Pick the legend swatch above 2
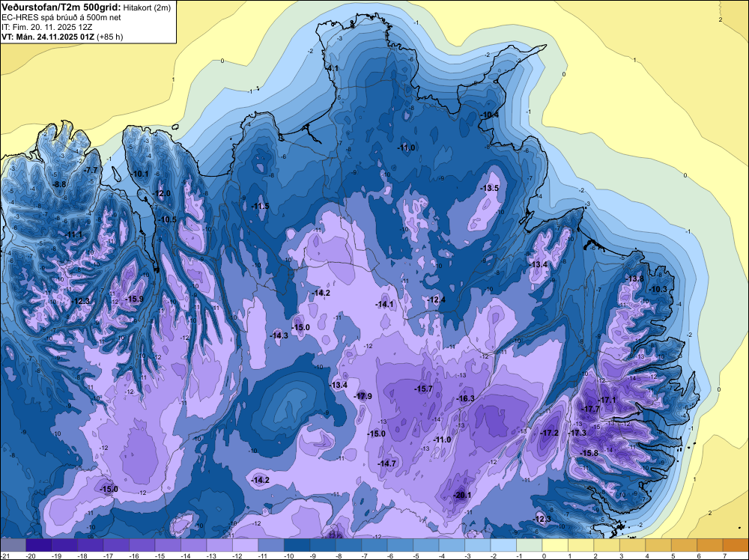The height and width of the screenshot is (560, 749). coord(606,545)
